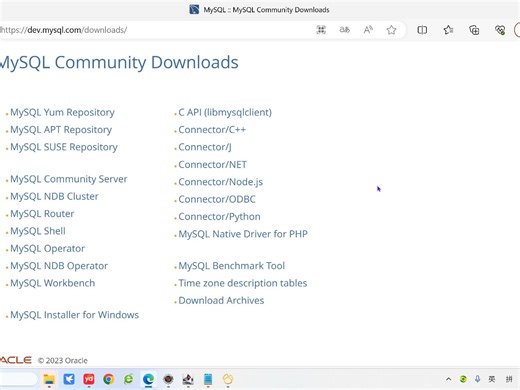This screenshot has width=520, height=390.
Task: Open C API (libmysqlclient) link
Action: 225,113
